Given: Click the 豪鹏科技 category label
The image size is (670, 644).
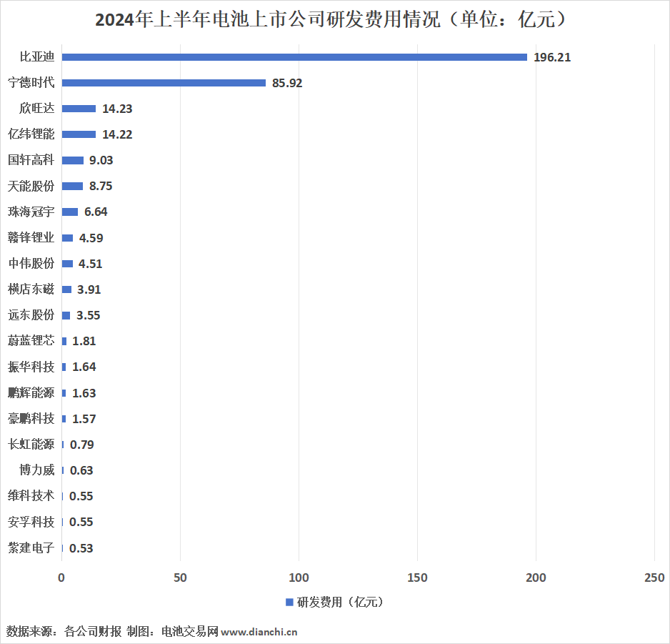Looking at the screenshot, I should (x=31, y=418).
